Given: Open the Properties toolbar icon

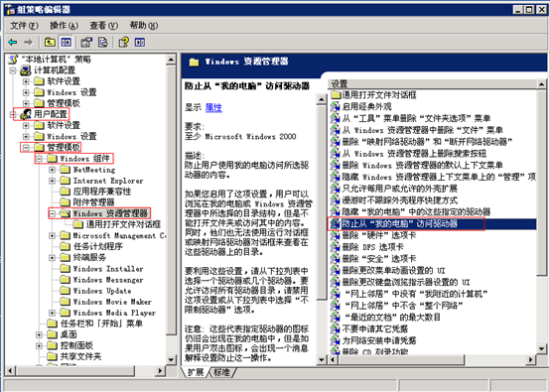Looking at the screenshot, I should point(86,43).
